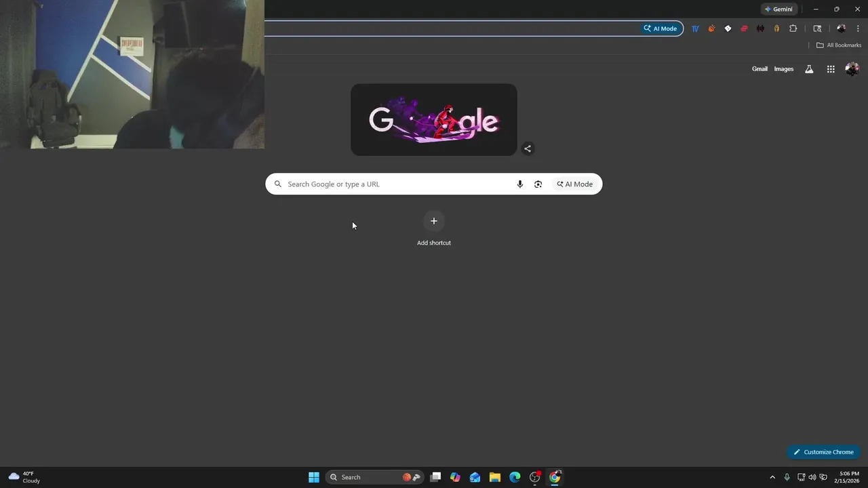Click the Google Doodle image
Image resolution: width=868 pixels, height=488 pixels.
coord(434,120)
